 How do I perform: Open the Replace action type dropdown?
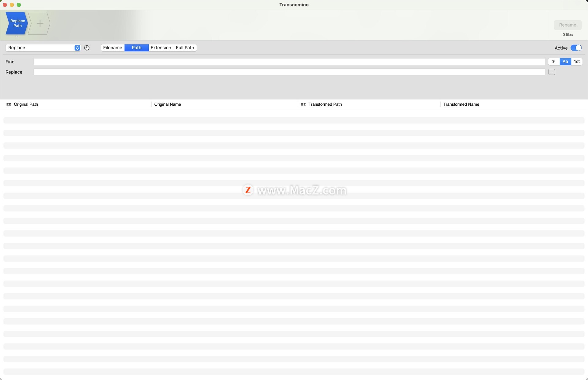click(43, 48)
